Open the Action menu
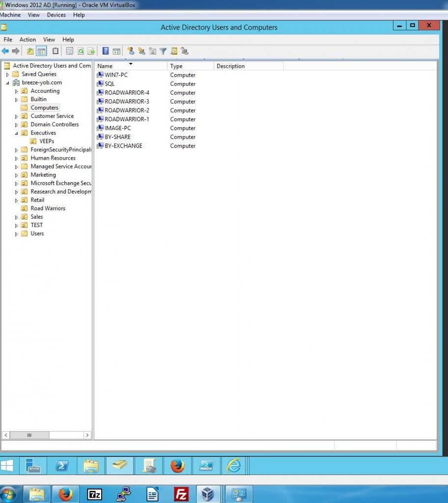The image size is (448, 503). (x=28, y=39)
